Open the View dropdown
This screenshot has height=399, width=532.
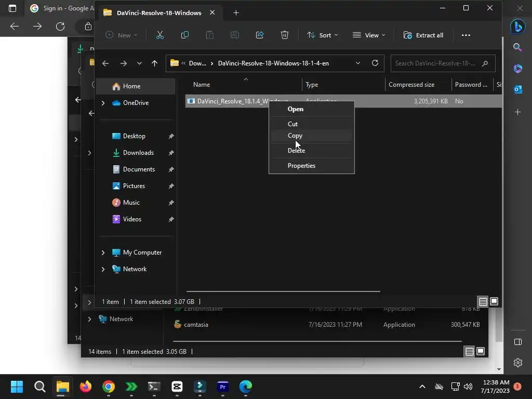369,35
